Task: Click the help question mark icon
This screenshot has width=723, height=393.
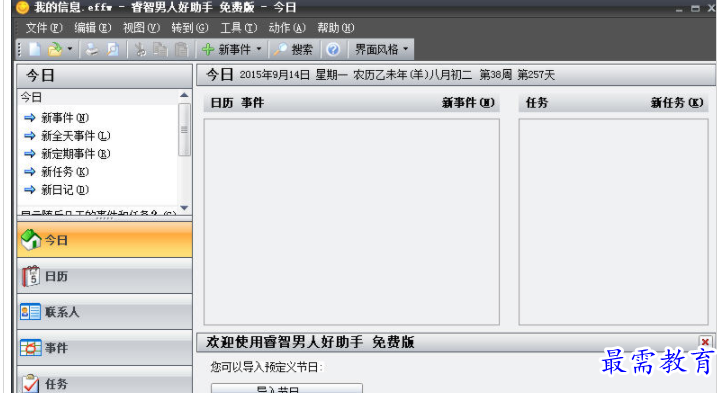Action: tap(333, 49)
